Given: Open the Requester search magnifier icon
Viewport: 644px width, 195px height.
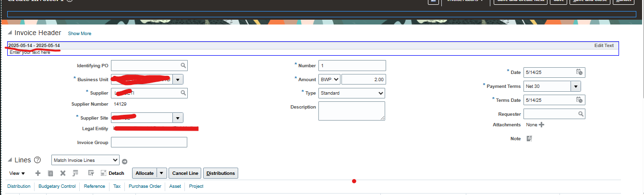Looking at the screenshot, I should (581, 114).
